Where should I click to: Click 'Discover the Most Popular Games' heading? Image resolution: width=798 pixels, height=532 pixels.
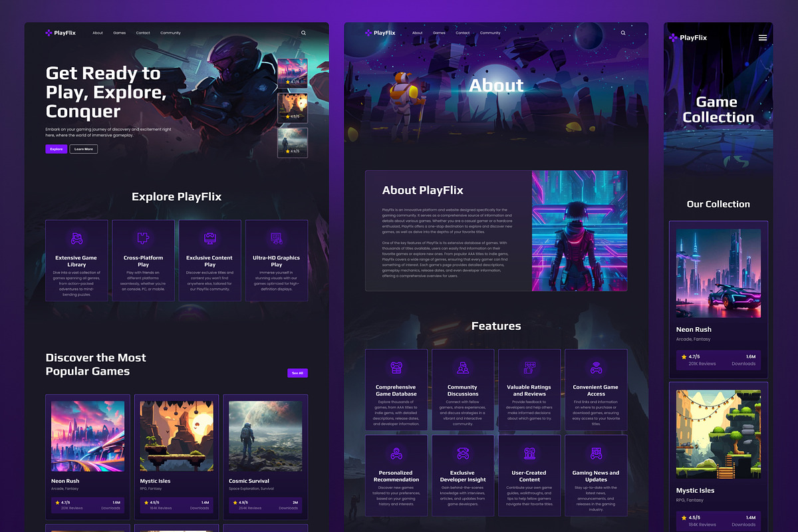[x=96, y=364]
